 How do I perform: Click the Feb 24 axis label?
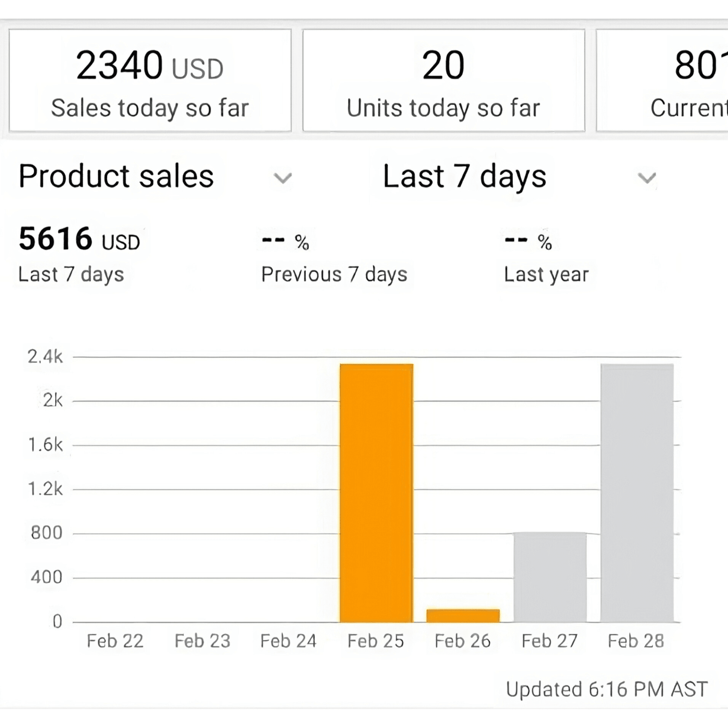(288, 641)
